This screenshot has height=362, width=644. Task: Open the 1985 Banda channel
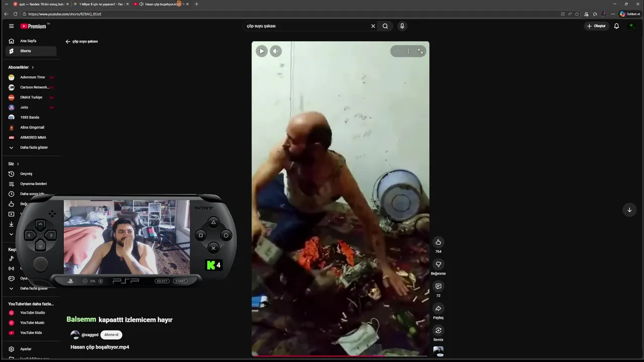[x=31, y=118]
